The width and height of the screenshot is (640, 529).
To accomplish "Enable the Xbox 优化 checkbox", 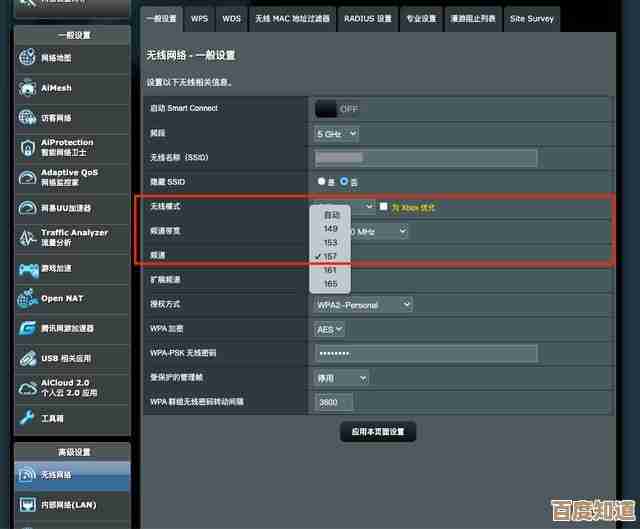I will click(x=383, y=207).
